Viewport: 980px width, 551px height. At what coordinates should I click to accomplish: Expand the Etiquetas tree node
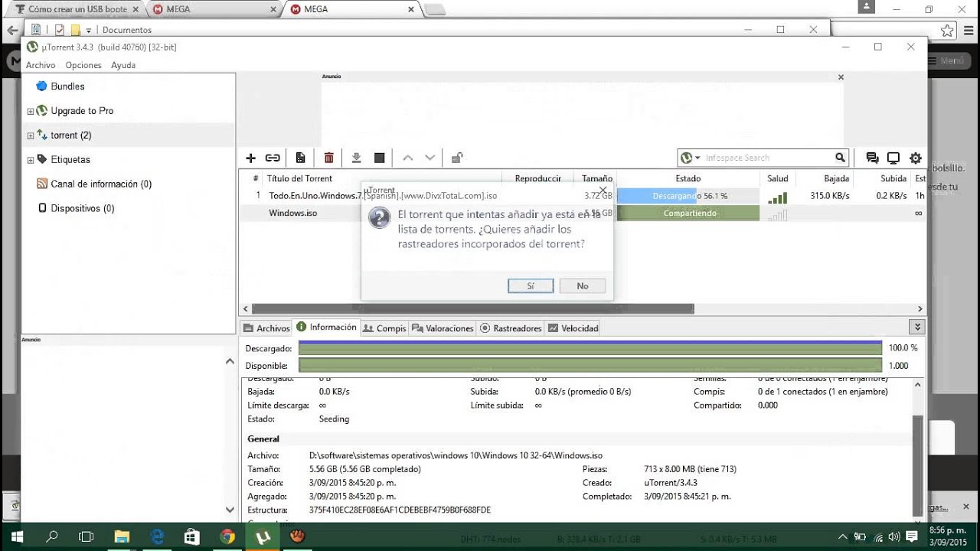pos(31,161)
